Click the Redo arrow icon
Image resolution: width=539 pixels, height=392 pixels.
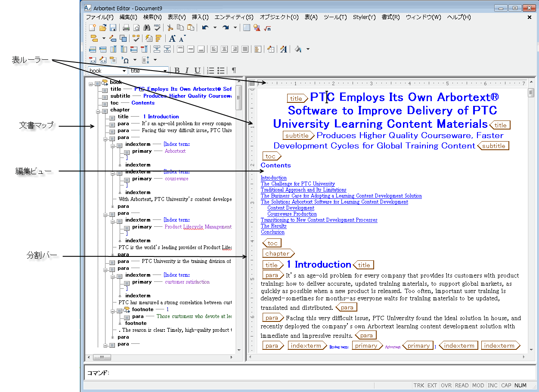(x=225, y=28)
